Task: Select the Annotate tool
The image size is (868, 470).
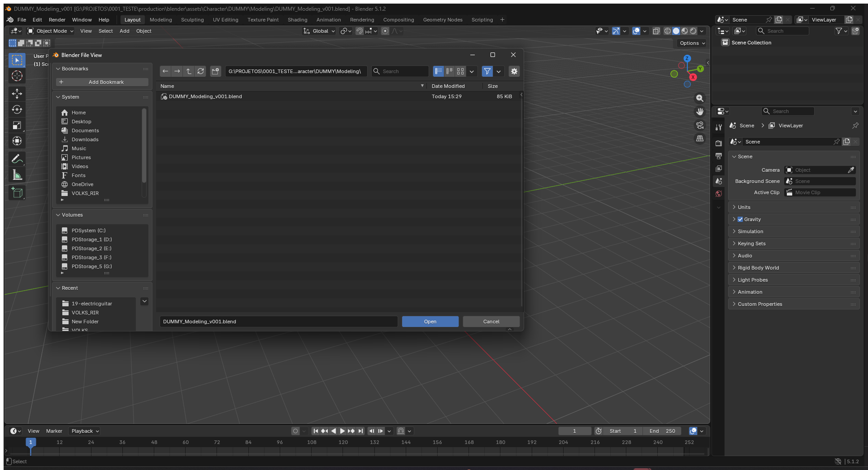Action: pyautogui.click(x=17, y=159)
